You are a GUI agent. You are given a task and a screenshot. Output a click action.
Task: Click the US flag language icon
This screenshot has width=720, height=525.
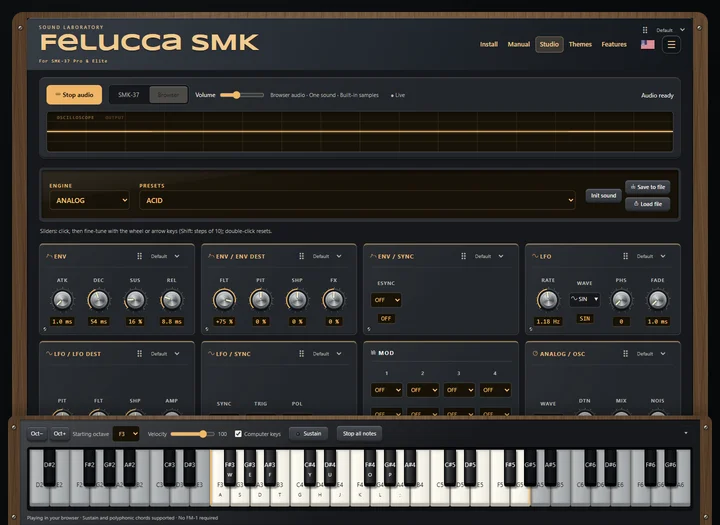[647, 45]
